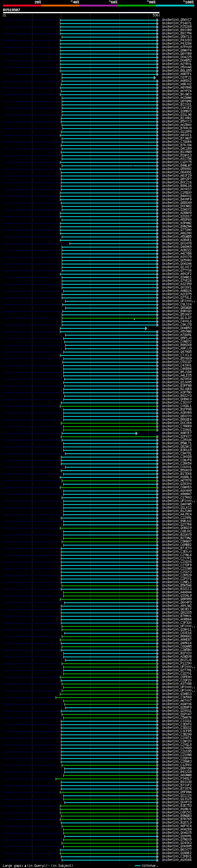Click the UniRef100_C0N872 label
Screen dimensions: 197x868
(177, 341)
